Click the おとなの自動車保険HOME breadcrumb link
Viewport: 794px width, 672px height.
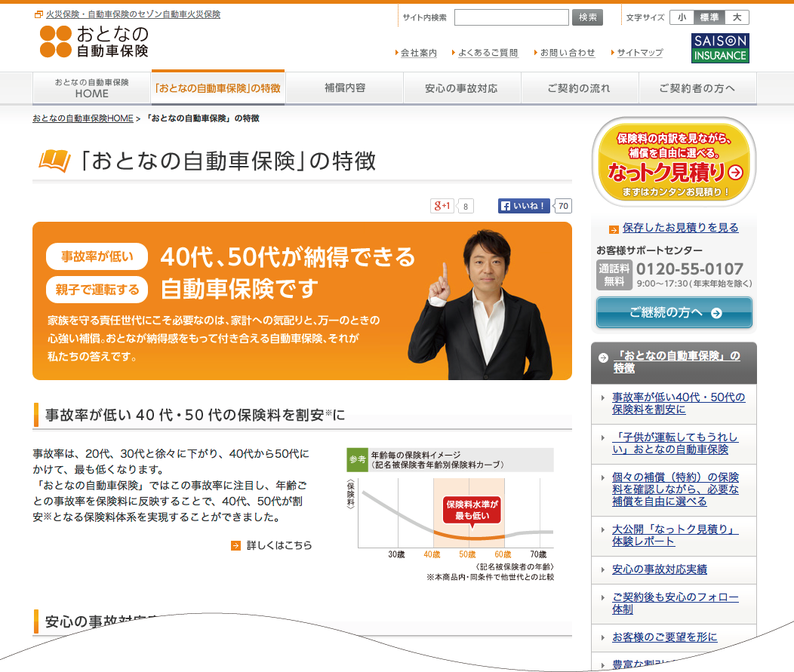83,118
